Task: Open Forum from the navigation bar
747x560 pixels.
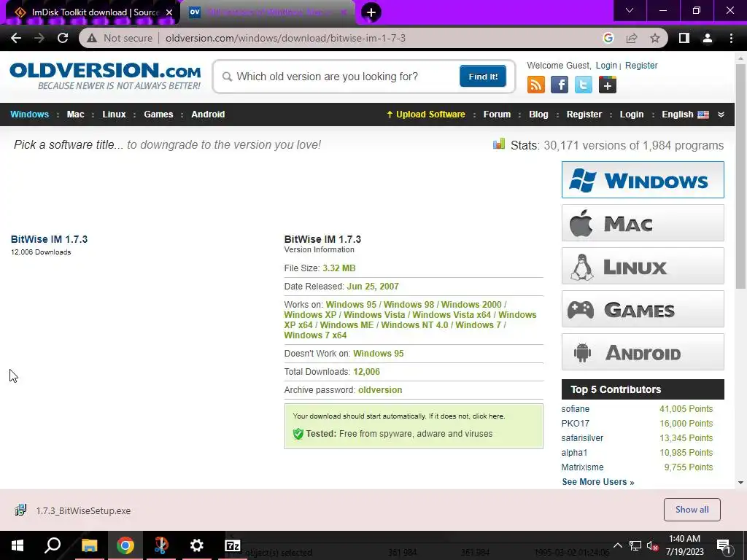Action: (x=497, y=114)
